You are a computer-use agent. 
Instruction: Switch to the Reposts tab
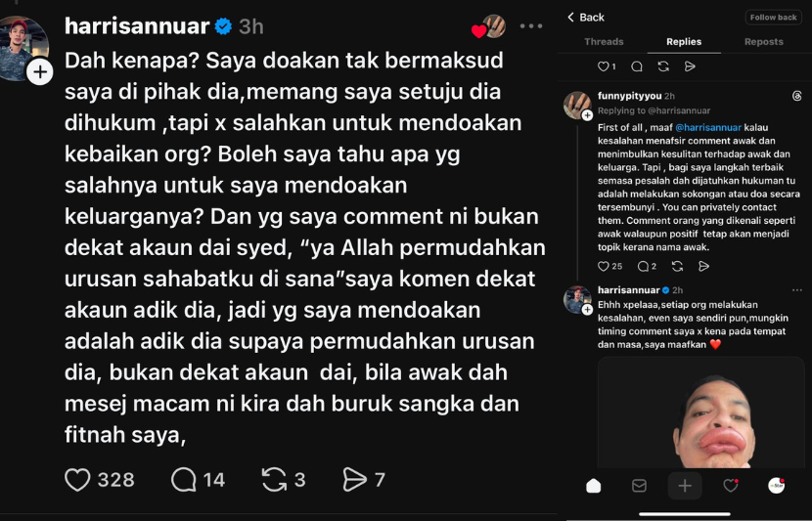[x=764, y=41]
